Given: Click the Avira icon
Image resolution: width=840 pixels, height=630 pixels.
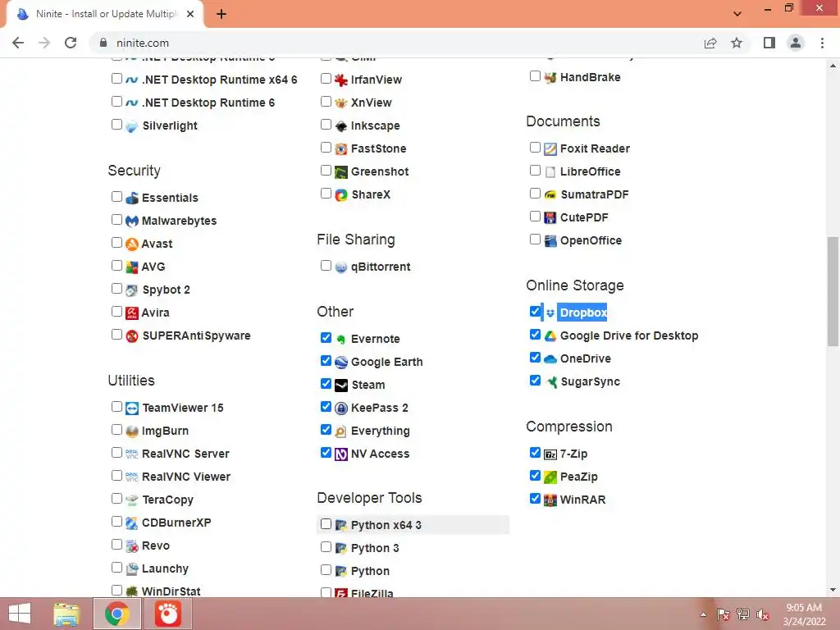Looking at the screenshot, I should [132, 313].
